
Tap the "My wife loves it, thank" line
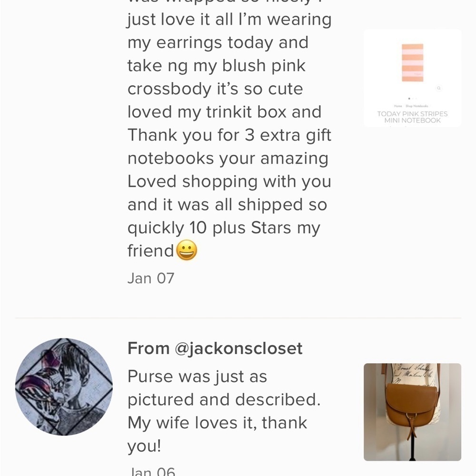[x=218, y=423]
